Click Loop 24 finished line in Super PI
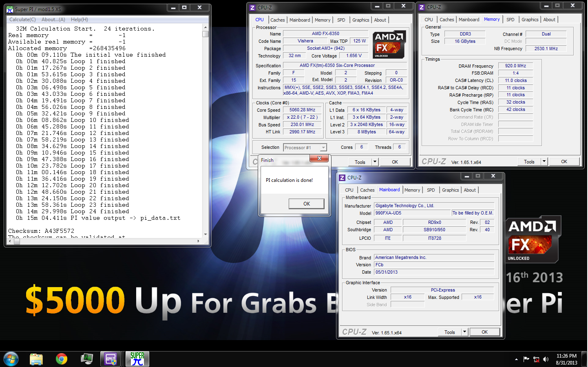 73,211
